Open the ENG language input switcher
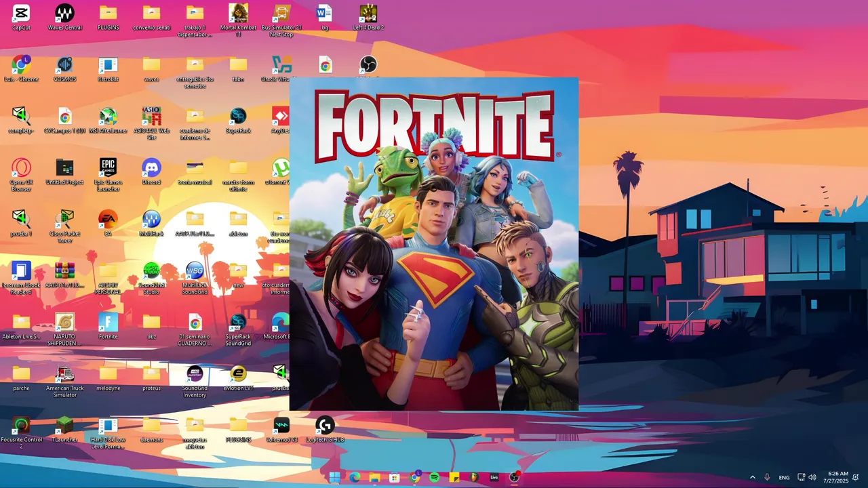 coord(784,477)
